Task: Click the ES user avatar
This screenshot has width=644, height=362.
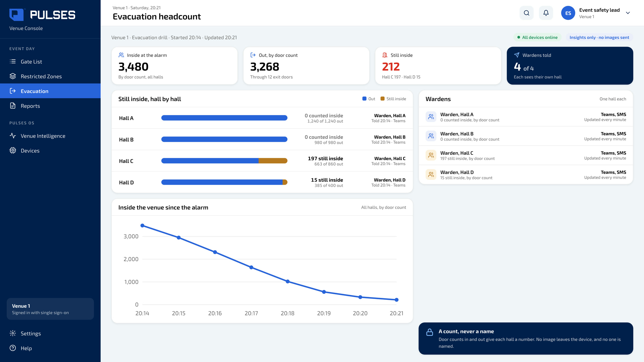Action: [568, 13]
